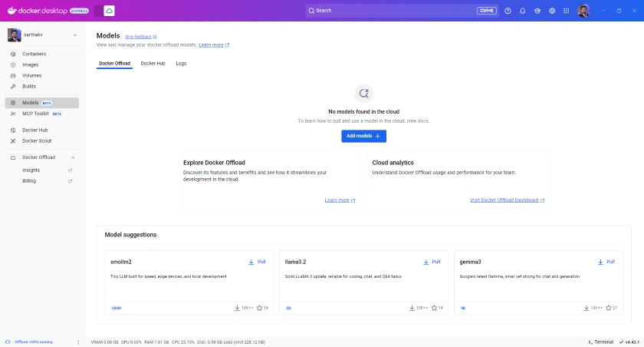Switch to the Docker Offload tab
The width and height of the screenshot is (644, 347).
click(114, 63)
